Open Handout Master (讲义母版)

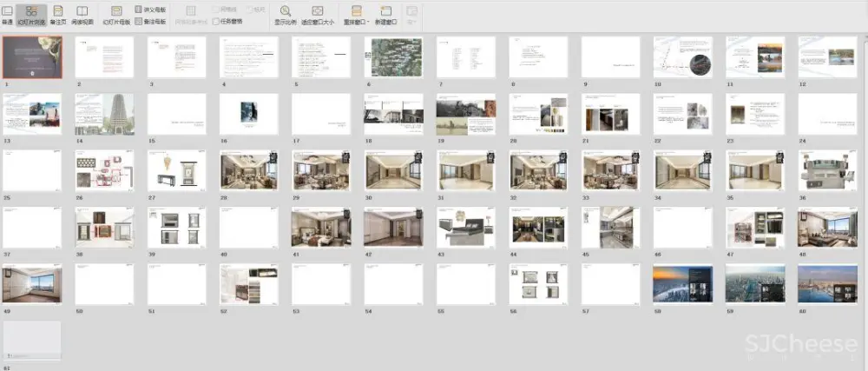point(149,9)
